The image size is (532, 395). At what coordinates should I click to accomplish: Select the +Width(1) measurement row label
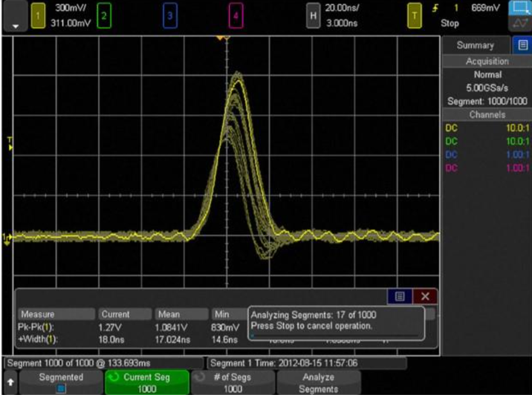tap(37, 339)
